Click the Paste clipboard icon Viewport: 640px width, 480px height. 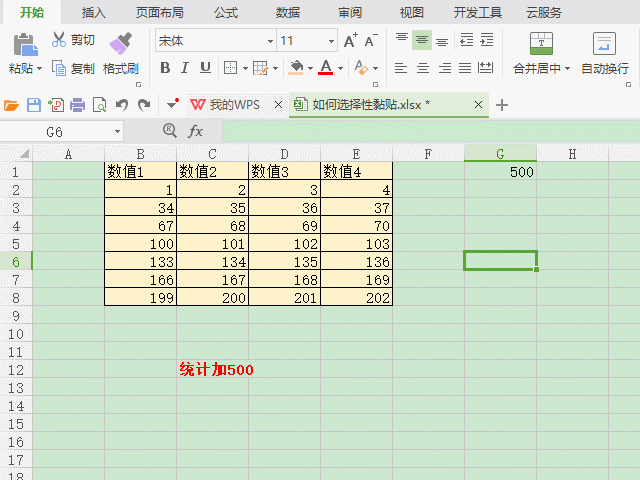click(25, 44)
